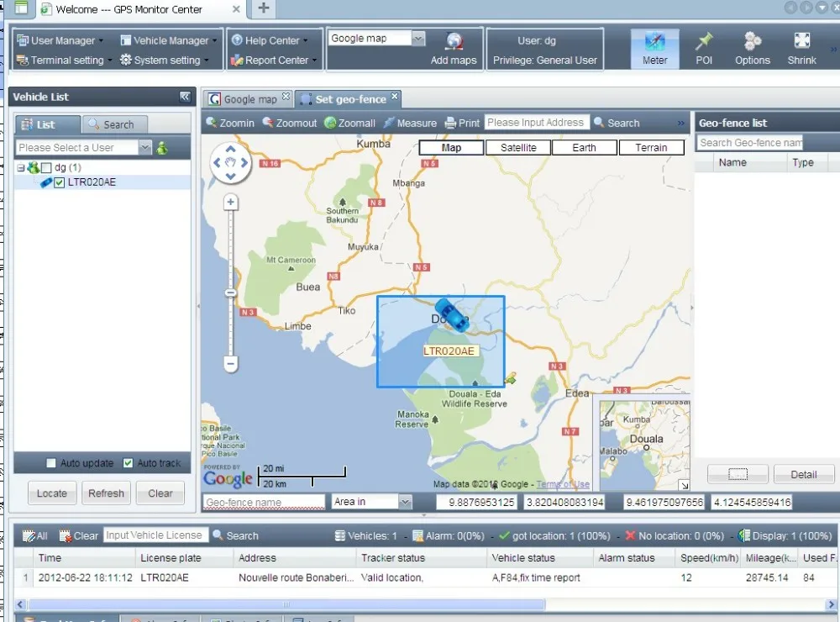
Task: Click the Meter tool icon
Action: [654, 41]
